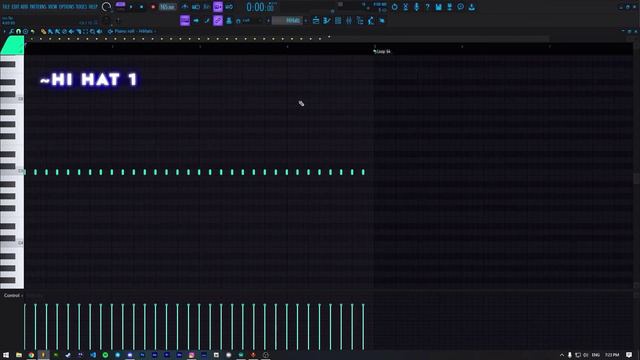Click the song time display

click(260, 7)
